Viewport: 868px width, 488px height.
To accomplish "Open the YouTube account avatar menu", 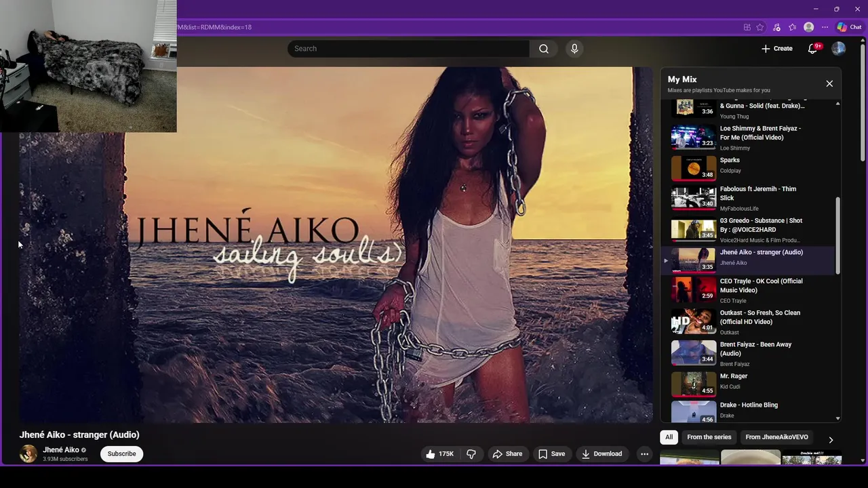I will pos(839,49).
